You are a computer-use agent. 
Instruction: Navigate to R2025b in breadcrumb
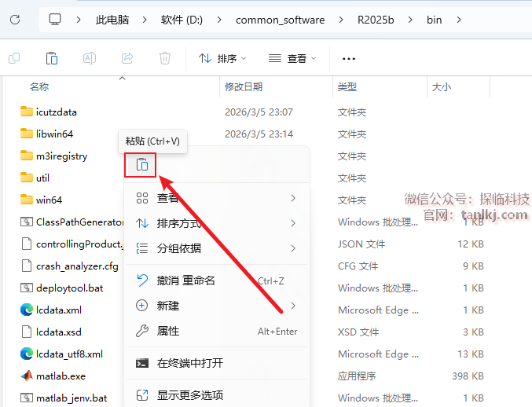pos(376,20)
